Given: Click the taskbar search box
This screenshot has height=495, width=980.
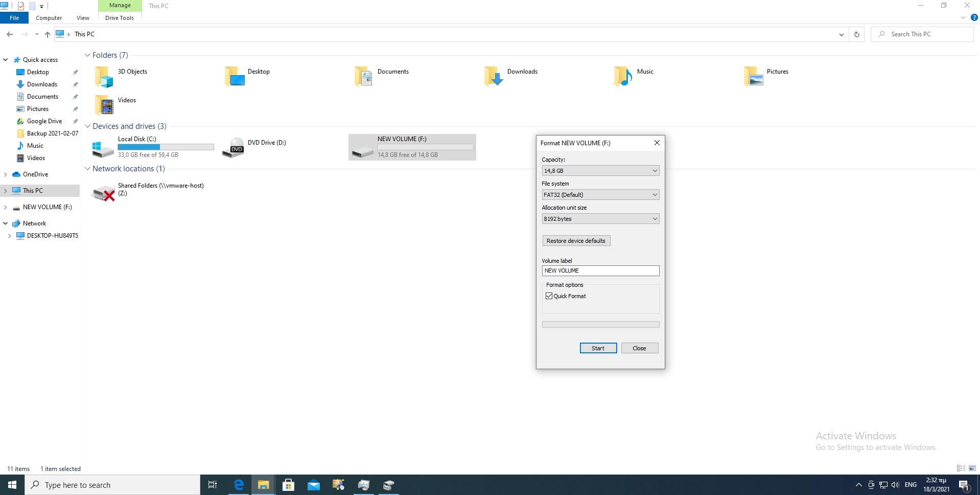Looking at the screenshot, I should tap(112, 485).
